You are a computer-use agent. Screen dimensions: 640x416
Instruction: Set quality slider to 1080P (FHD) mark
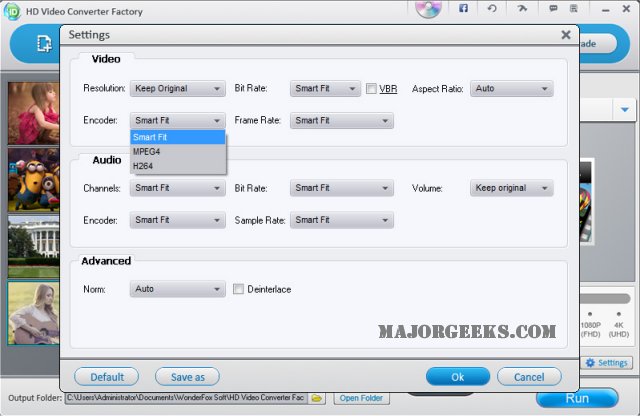pyautogui.click(x=590, y=314)
